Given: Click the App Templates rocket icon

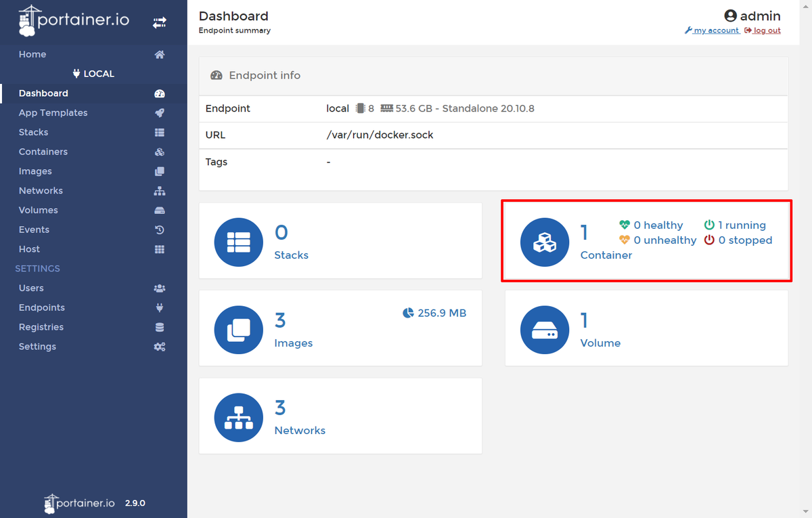Looking at the screenshot, I should tap(160, 113).
